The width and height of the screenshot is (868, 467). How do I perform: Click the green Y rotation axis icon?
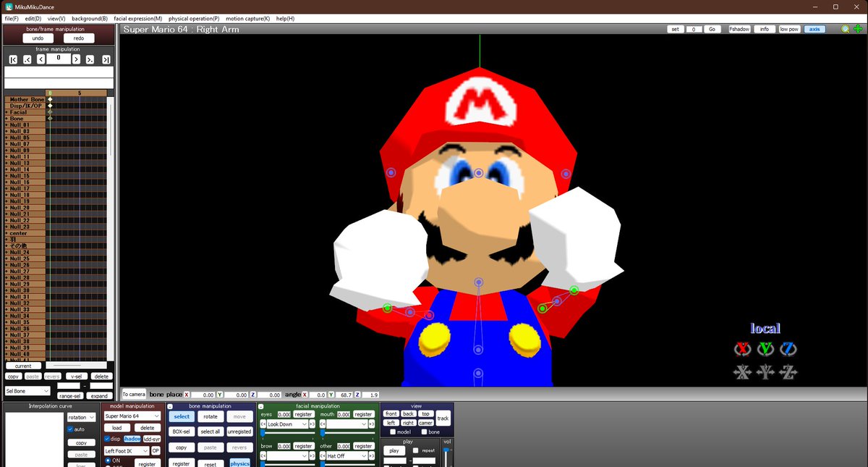765,349
